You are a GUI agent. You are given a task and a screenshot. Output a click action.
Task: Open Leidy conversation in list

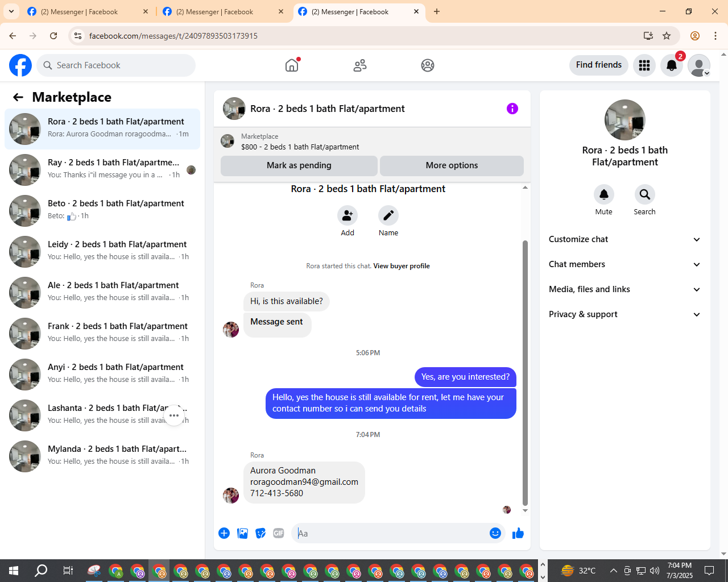click(102, 252)
